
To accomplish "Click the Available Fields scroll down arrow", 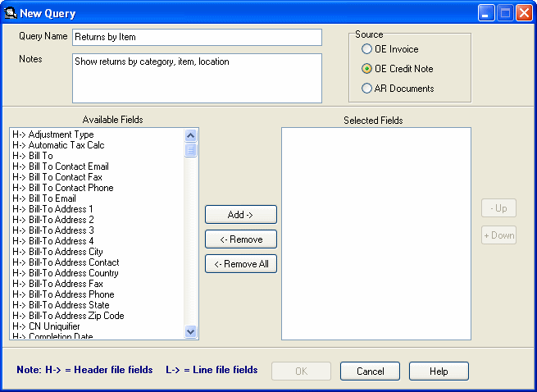I will click(x=190, y=331).
